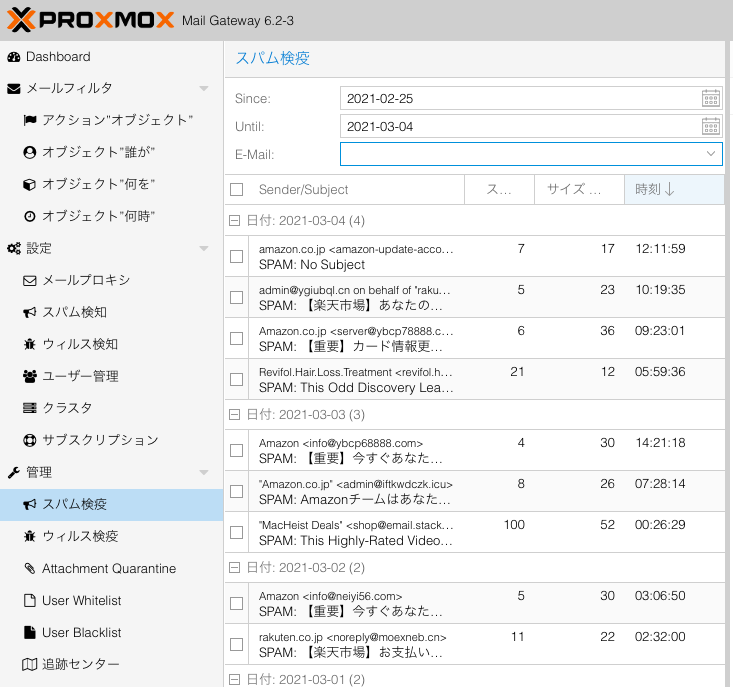Sort by the サイズ column header

tap(579, 190)
